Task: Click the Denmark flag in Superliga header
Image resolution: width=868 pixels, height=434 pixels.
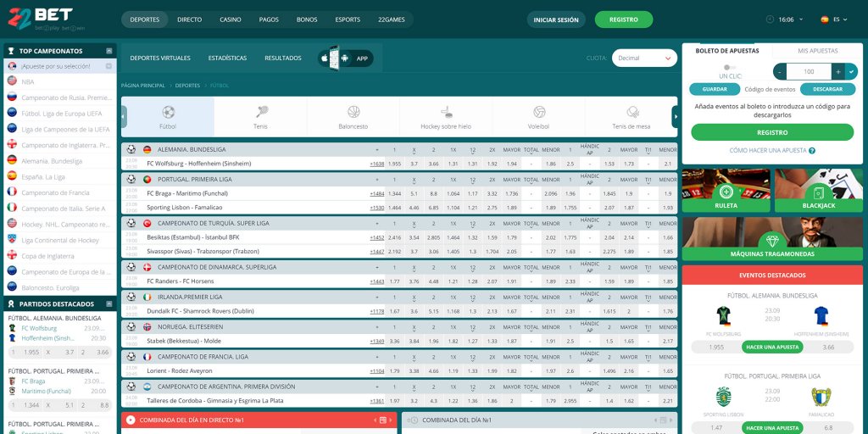Action: click(x=147, y=267)
